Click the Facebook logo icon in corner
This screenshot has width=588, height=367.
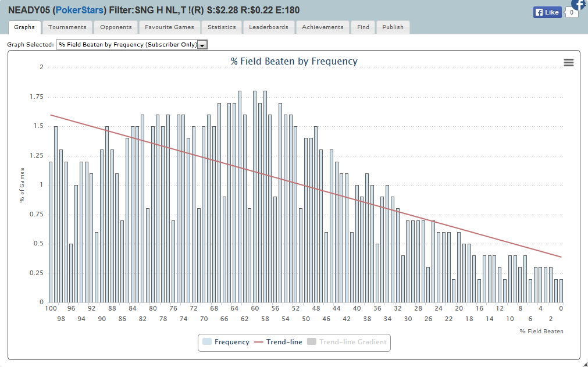(x=579, y=4)
